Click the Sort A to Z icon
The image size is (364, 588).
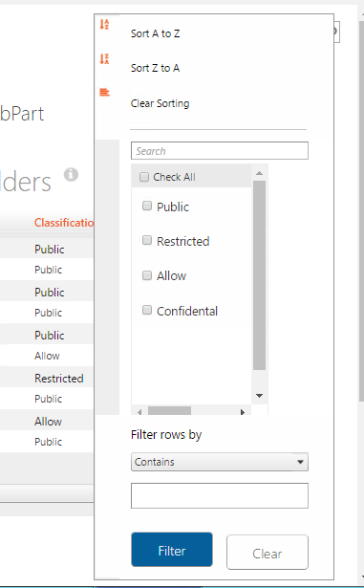(x=104, y=24)
